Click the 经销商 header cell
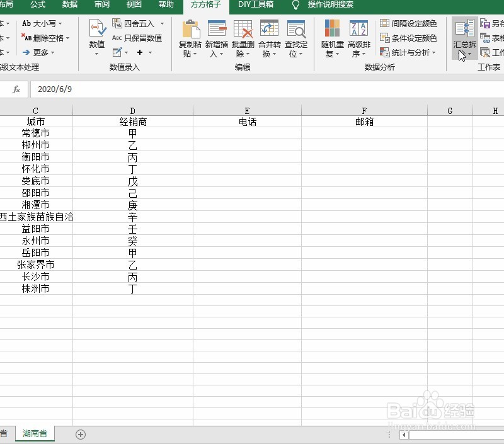The height and width of the screenshot is (444, 504). [133, 122]
